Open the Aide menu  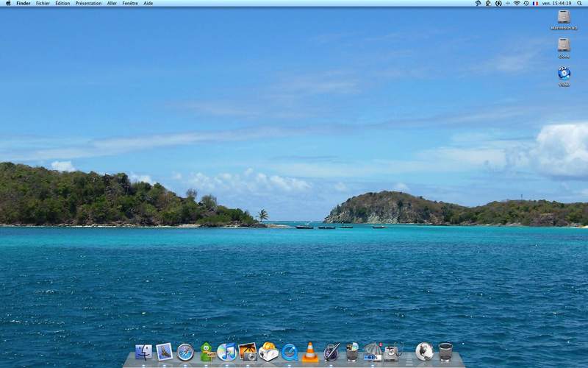click(x=148, y=3)
